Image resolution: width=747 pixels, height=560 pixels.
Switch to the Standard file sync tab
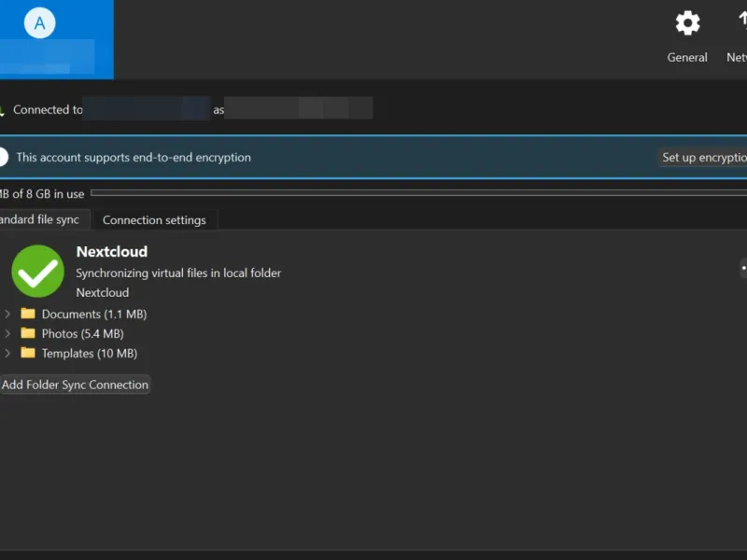click(x=43, y=219)
